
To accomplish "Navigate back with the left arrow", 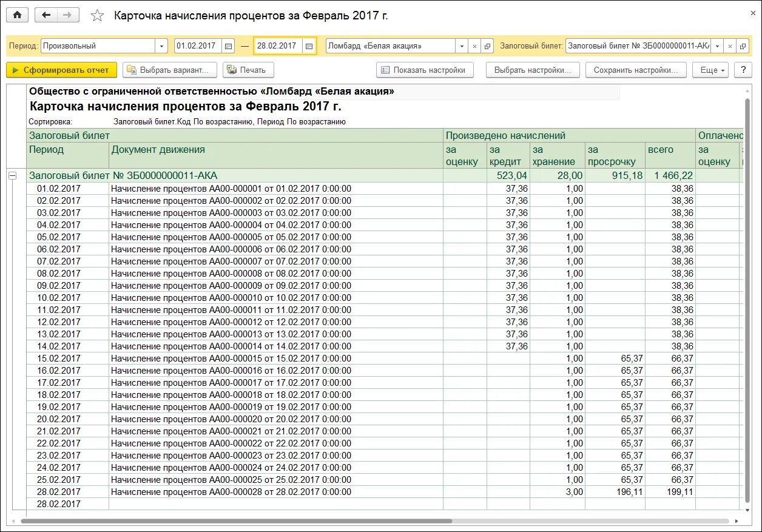I will click(x=46, y=15).
